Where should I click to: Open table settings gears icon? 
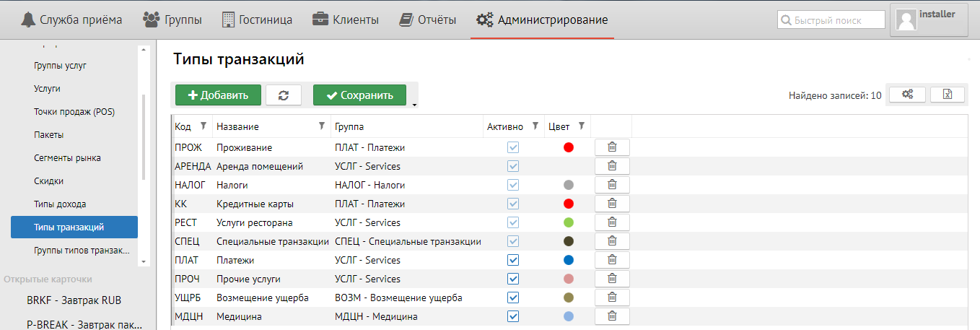coord(907,95)
